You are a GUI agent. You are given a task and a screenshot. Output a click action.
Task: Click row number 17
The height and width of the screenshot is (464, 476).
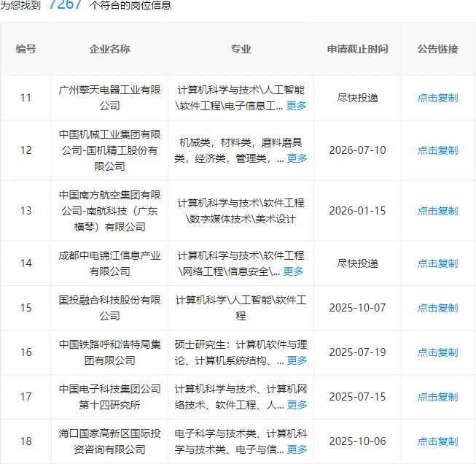click(26, 397)
